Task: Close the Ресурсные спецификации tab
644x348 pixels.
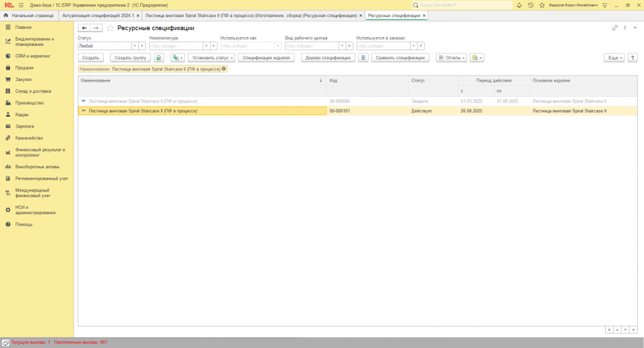Action: pyautogui.click(x=425, y=16)
